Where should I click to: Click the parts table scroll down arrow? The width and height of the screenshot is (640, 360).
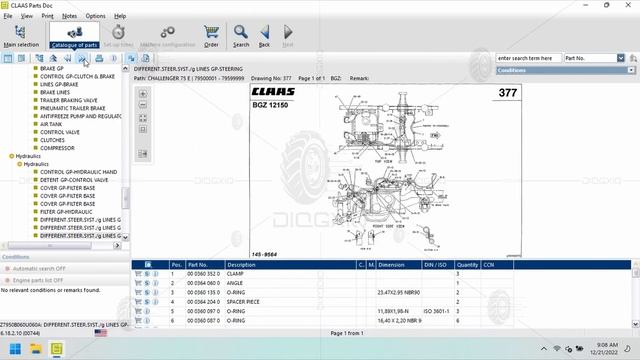coord(636,324)
